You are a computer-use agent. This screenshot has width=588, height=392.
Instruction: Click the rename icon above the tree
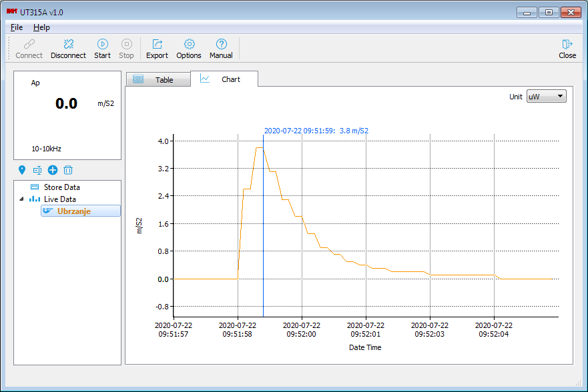37,170
